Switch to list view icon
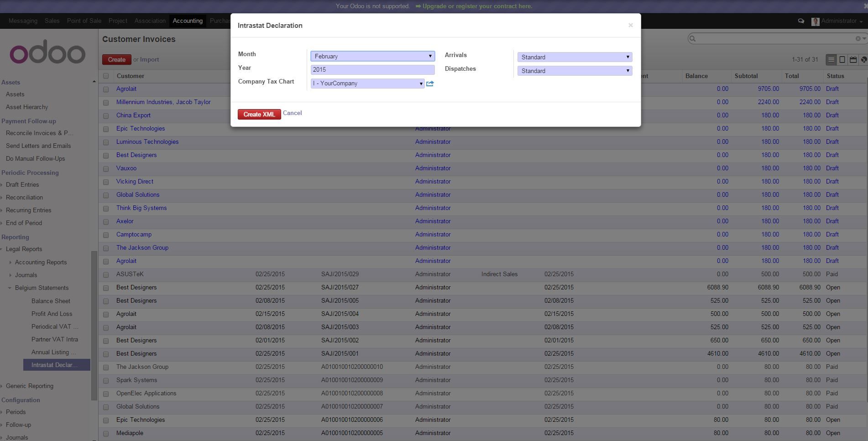868x441 pixels. click(831, 59)
